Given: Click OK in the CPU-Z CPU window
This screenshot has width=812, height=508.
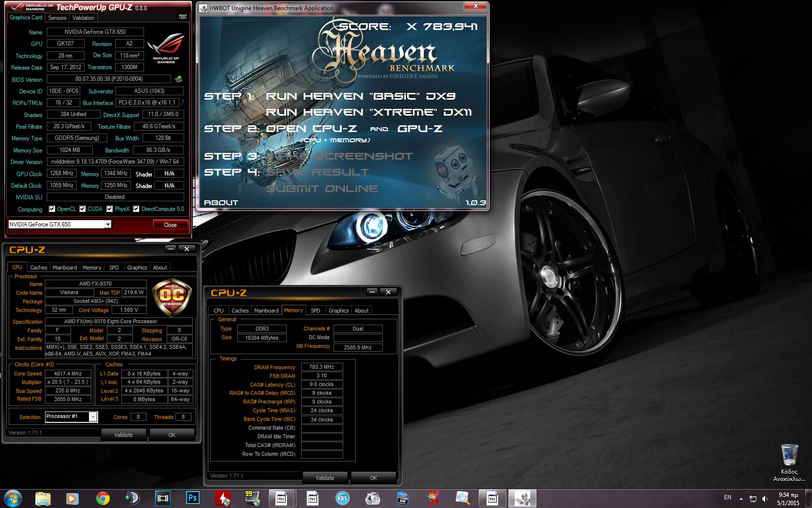Looking at the screenshot, I should coord(172,435).
